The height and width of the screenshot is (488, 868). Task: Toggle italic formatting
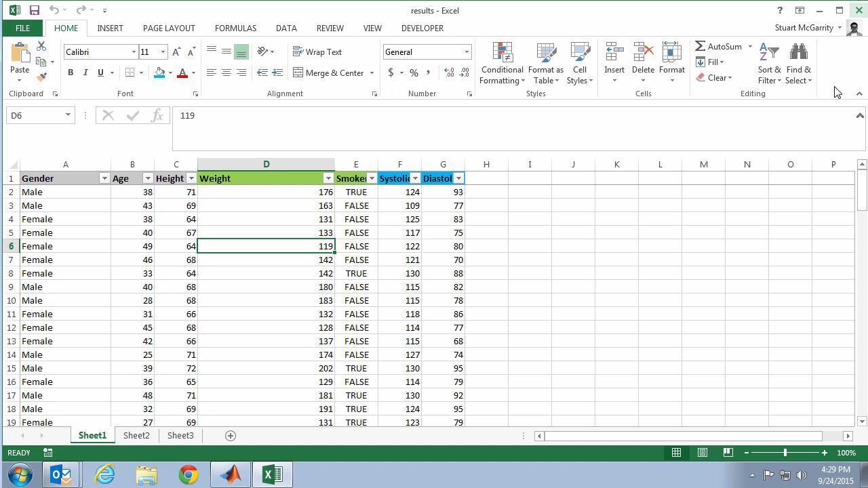tap(85, 73)
